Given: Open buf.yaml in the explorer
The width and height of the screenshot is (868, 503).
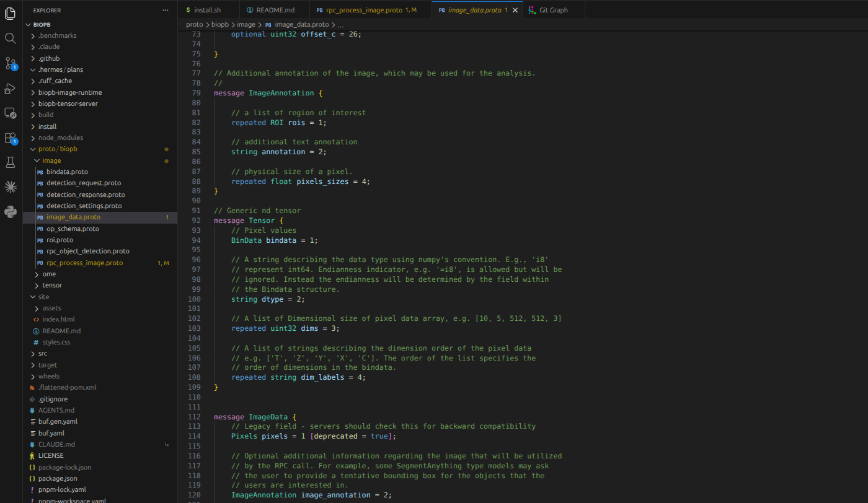Looking at the screenshot, I should coord(51,433).
